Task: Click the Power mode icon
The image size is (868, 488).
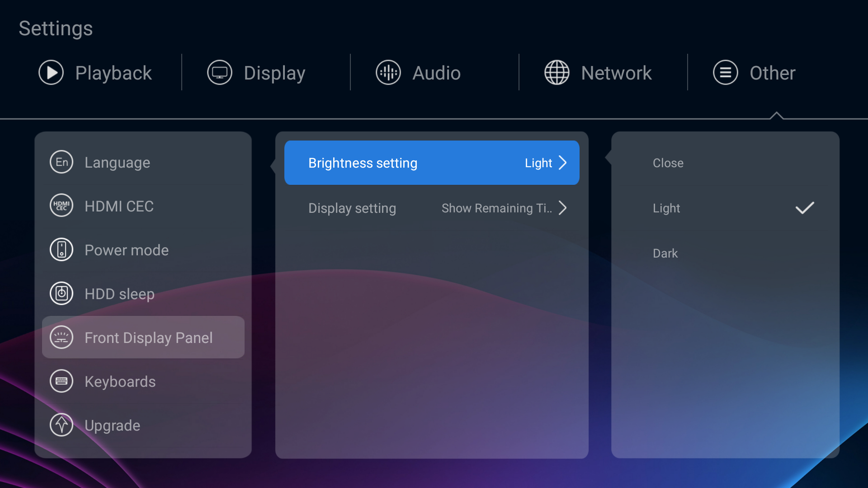Action: (61, 249)
